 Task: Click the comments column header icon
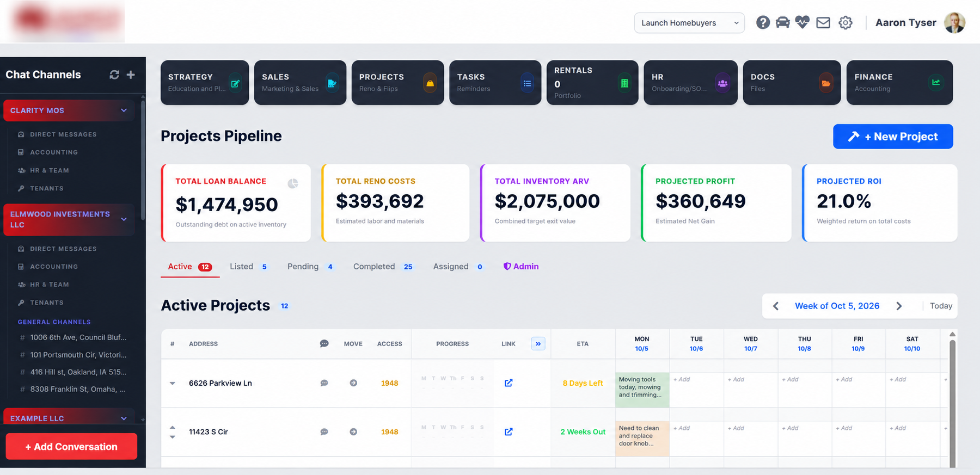click(x=324, y=343)
